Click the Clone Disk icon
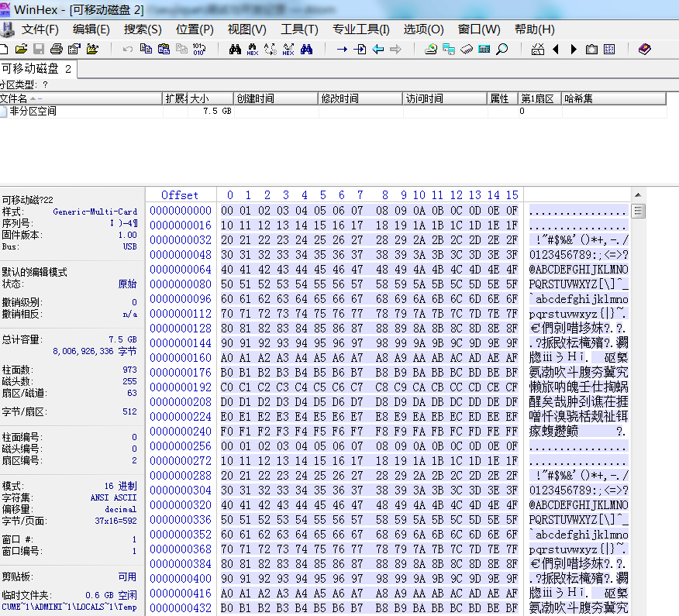Viewport: 679px width, 616px height. pos(449,50)
